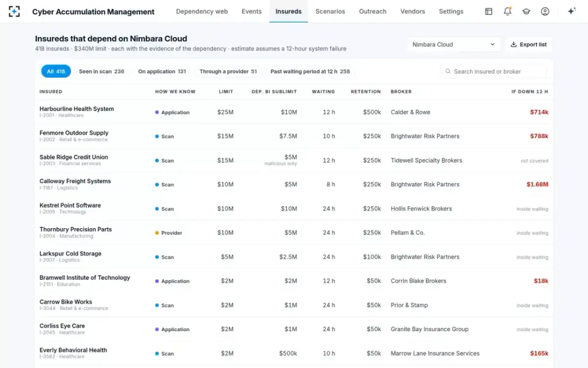588x368 pixels.
Task: Click the malicious only sublimit note
Action: (281, 164)
